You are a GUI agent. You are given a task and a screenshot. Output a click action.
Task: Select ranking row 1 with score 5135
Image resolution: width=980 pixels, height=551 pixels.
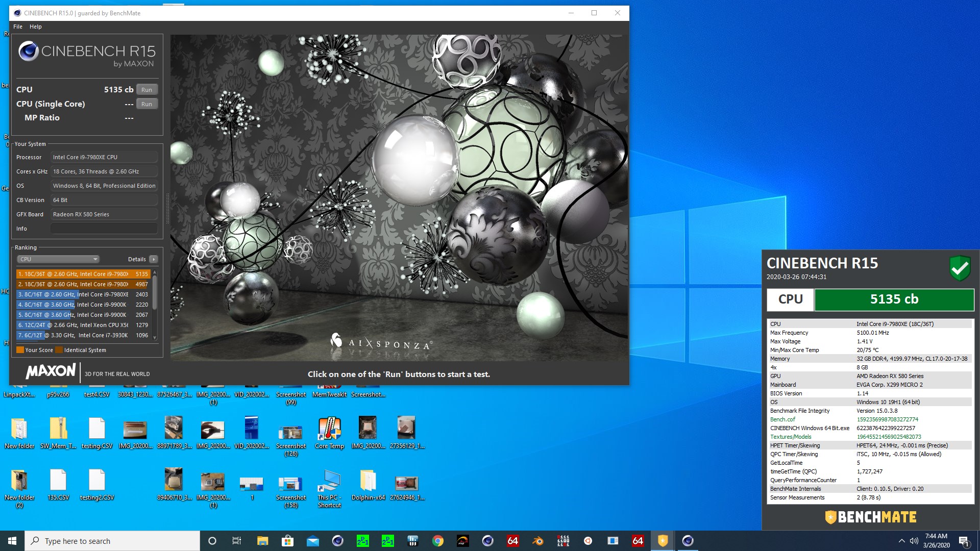click(x=83, y=274)
